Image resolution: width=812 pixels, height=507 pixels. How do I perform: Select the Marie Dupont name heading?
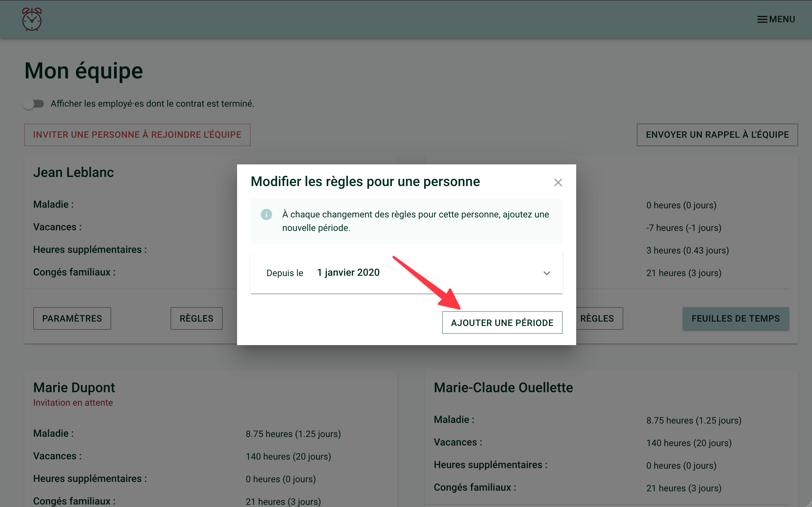point(74,388)
